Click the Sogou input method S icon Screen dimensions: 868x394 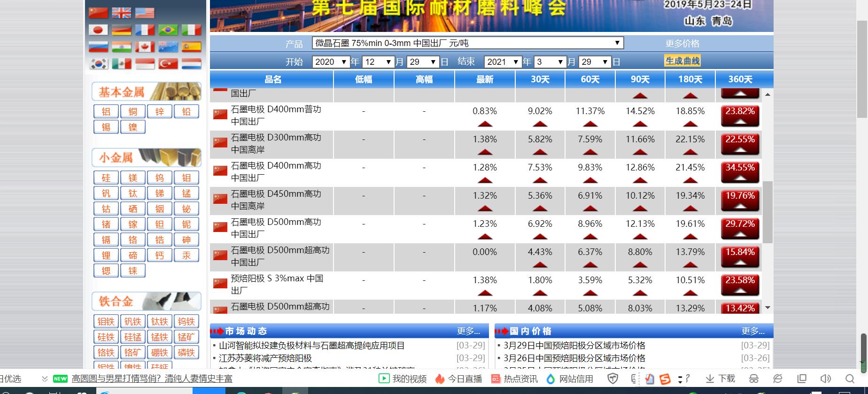pyautogui.click(x=665, y=379)
